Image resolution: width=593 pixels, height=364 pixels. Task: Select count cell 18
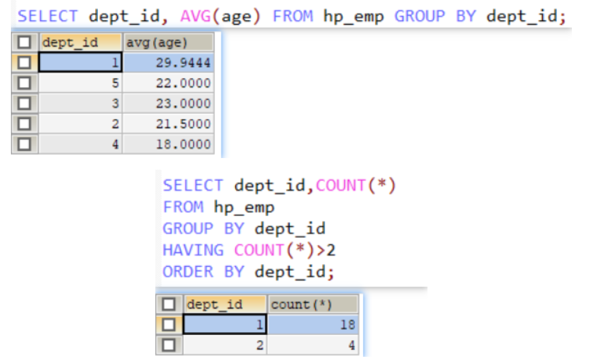click(x=313, y=325)
